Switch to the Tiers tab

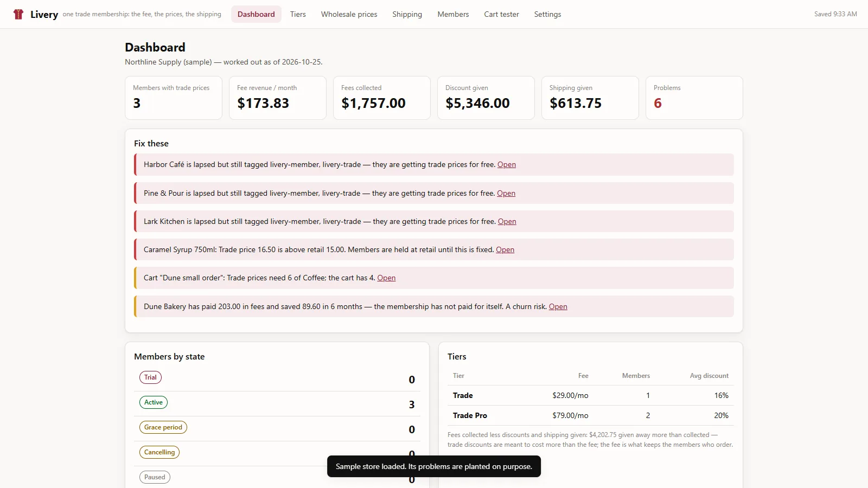click(298, 14)
